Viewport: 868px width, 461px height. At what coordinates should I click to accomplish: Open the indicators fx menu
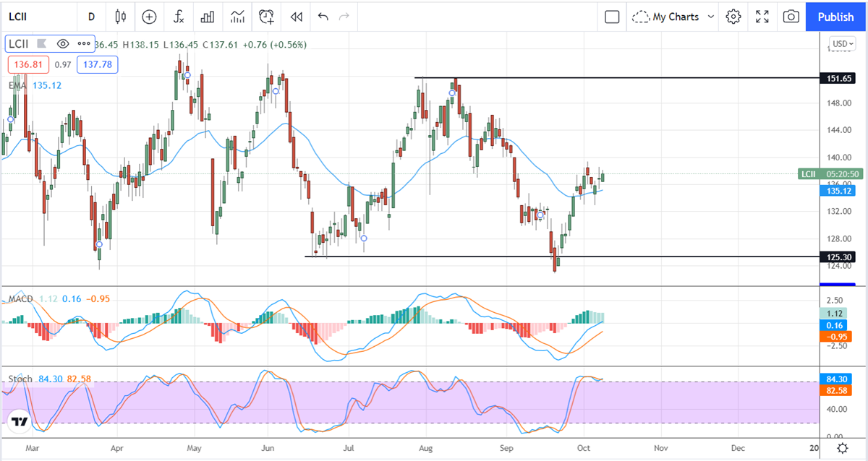pyautogui.click(x=178, y=16)
